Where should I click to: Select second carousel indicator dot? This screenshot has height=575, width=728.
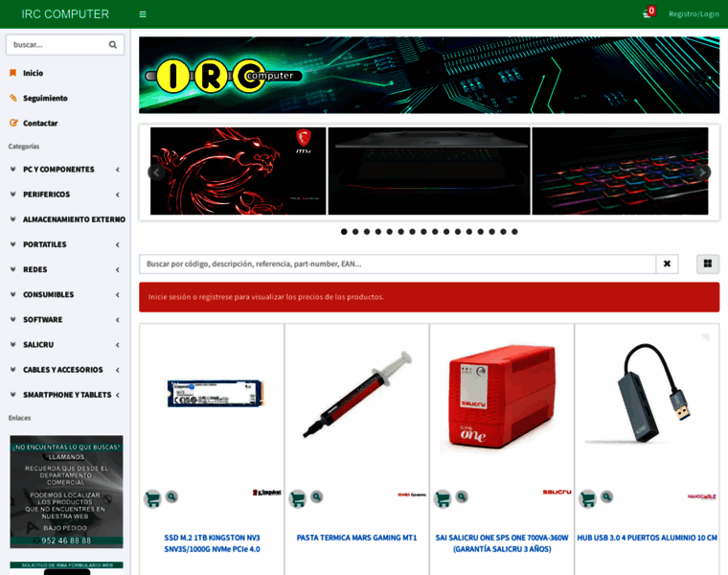click(355, 232)
